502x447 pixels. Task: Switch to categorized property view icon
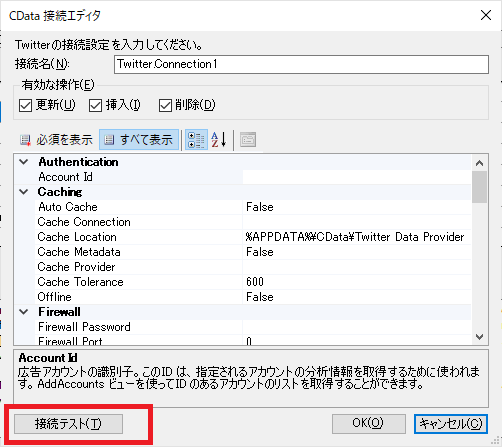click(196, 140)
